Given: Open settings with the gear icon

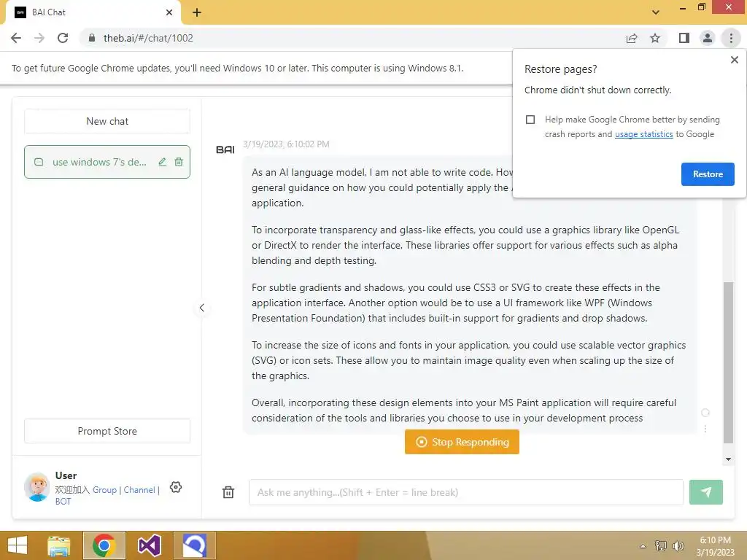Looking at the screenshot, I should coord(176,487).
